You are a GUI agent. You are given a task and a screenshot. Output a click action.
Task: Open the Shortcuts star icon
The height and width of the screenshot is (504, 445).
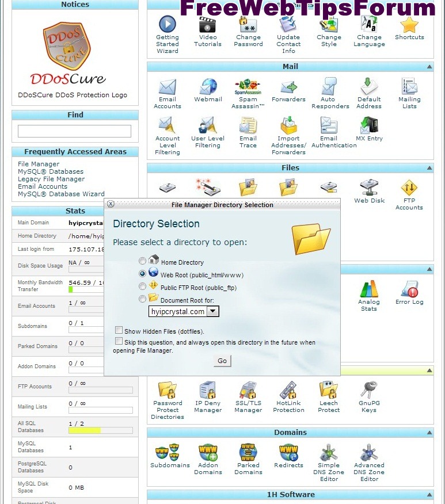409,25
